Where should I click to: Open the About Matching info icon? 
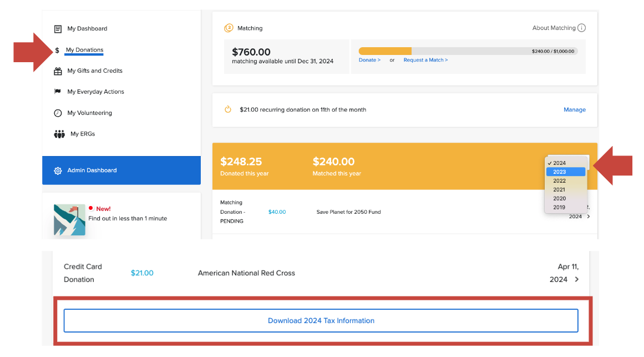pos(581,28)
